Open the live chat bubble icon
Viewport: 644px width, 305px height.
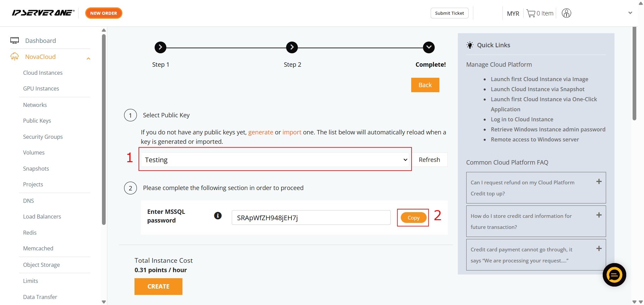[x=614, y=275]
